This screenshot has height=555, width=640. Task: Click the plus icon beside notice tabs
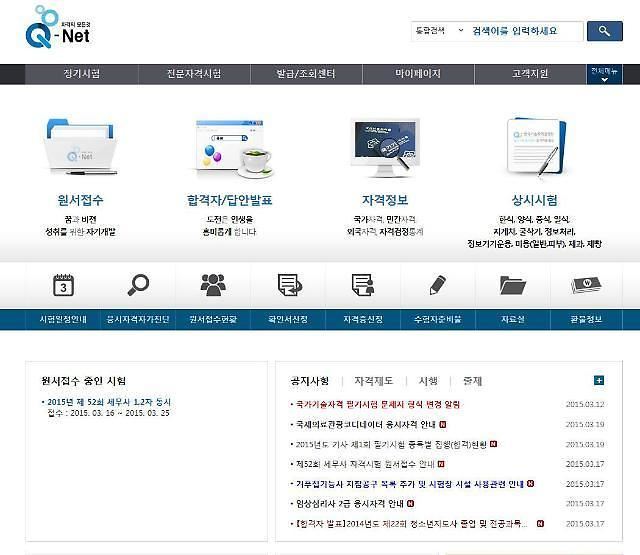[x=599, y=380]
